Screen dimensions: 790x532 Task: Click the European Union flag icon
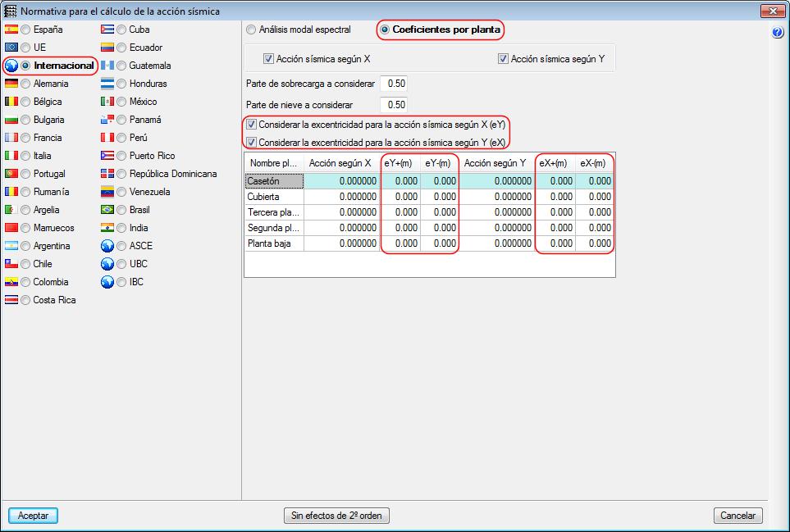click(11, 48)
